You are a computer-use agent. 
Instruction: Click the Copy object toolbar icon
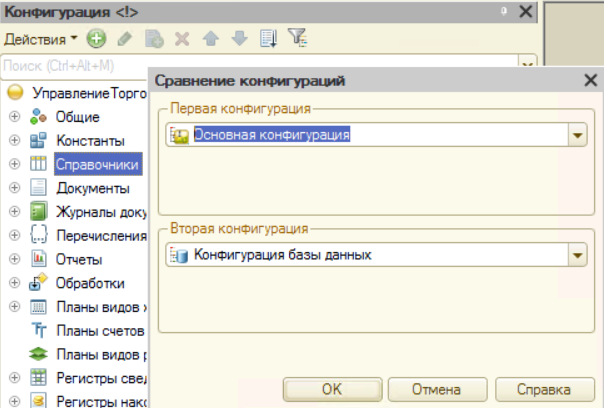click(153, 39)
